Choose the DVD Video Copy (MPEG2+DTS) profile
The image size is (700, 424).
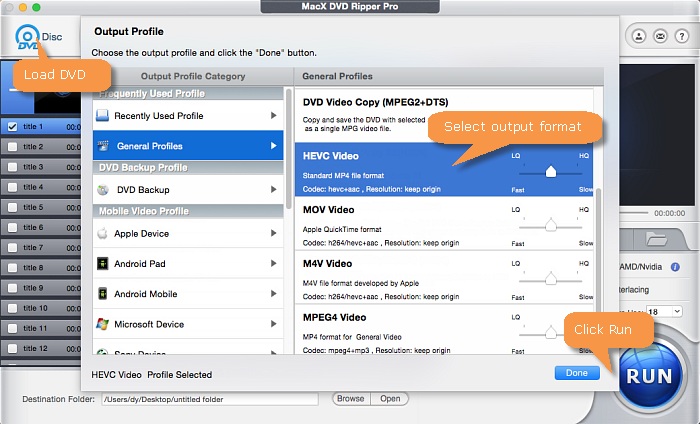pyautogui.click(x=444, y=116)
